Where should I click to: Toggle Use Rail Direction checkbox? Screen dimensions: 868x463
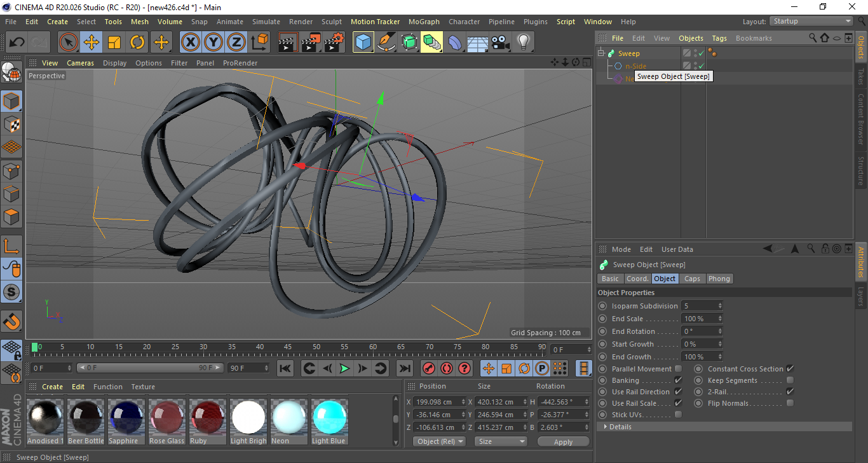point(678,392)
